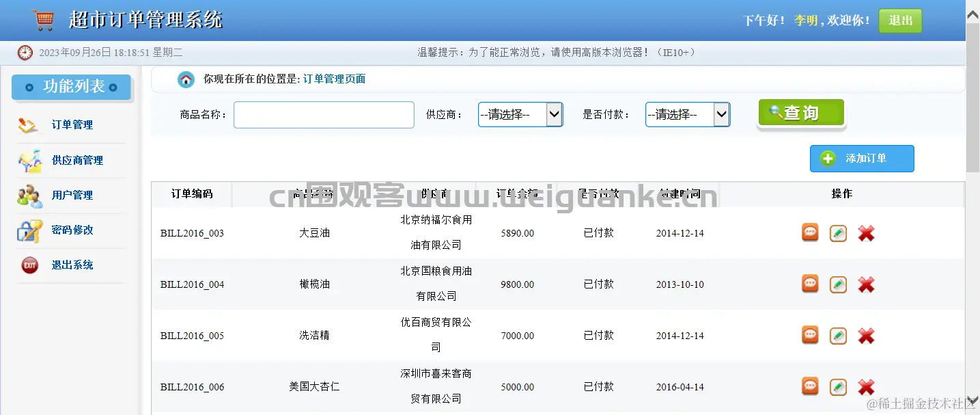Open 供应商管理 in the function list
This screenshot has height=415, width=980.
pyautogui.click(x=77, y=161)
